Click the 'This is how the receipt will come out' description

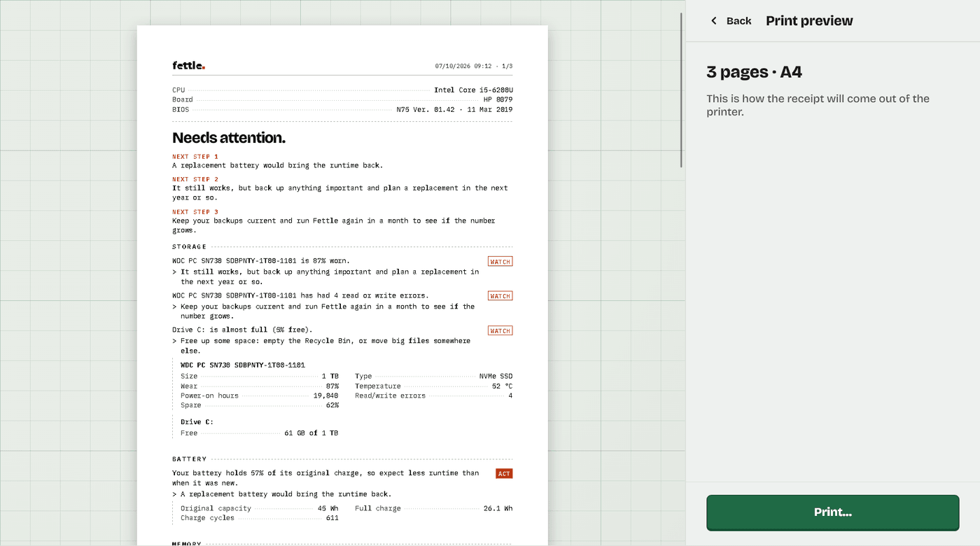(818, 105)
